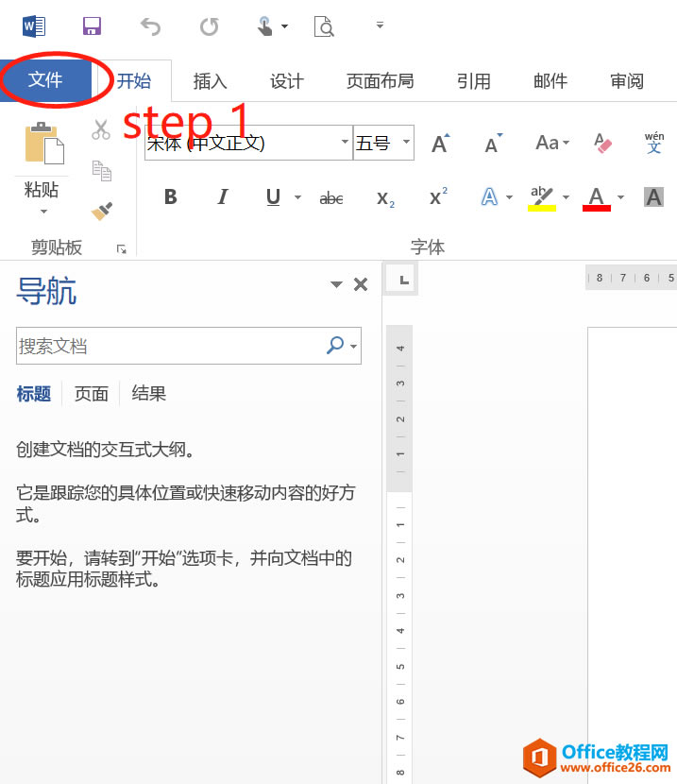Switch to the 审阅 (Review) tab
The image size is (677, 784).
tap(627, 81)
